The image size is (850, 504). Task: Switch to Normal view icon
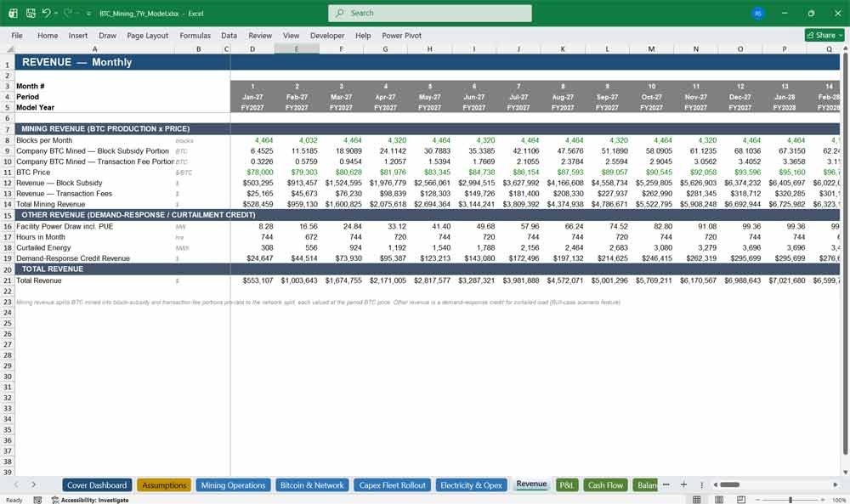click(x=697, y=500)
